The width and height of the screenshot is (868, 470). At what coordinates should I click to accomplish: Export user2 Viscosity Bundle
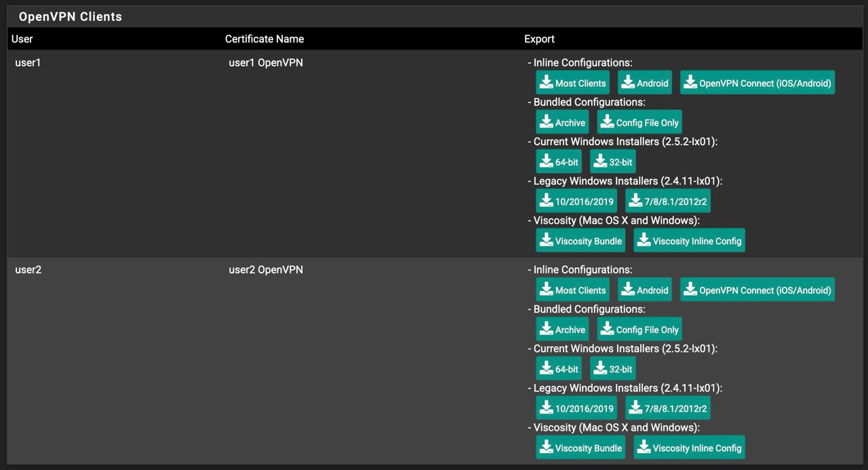click(x=580, y=447)
